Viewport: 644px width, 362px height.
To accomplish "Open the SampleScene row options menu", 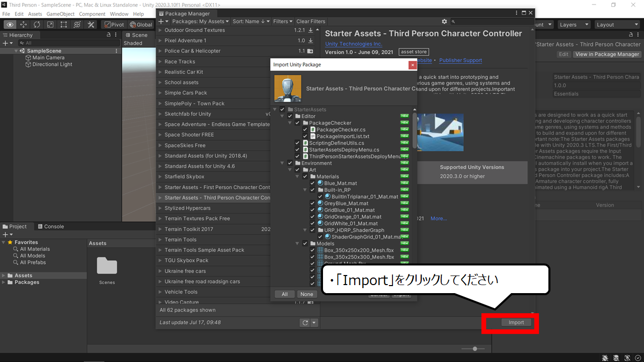I will 117,51.
